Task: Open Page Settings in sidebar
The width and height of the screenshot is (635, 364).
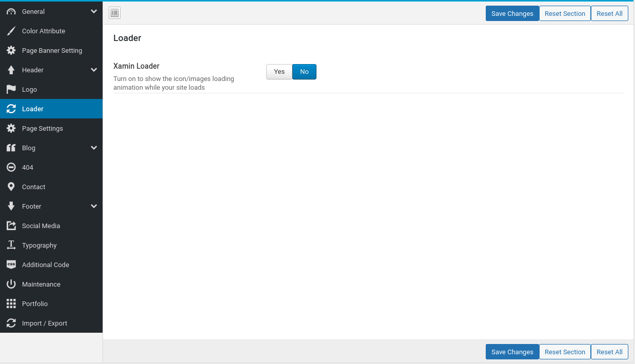Action: pyautogui.click(x=51, y=128)
